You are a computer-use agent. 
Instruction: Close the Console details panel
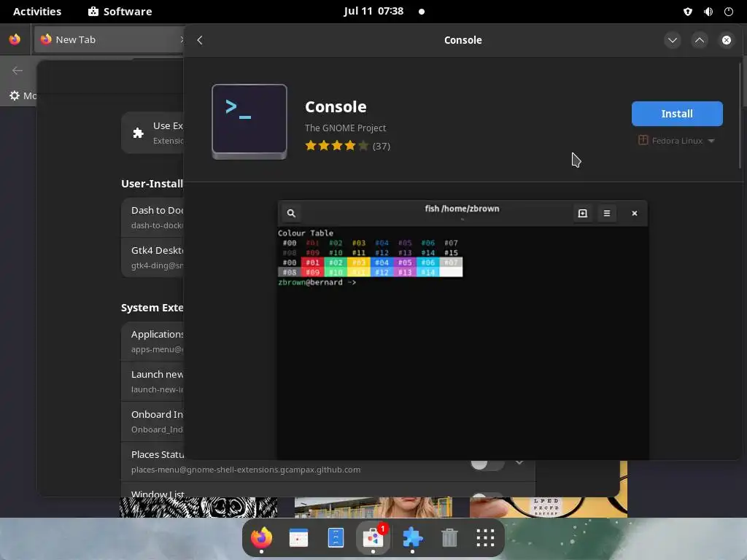pyautogui.click(x=726, y=40)
